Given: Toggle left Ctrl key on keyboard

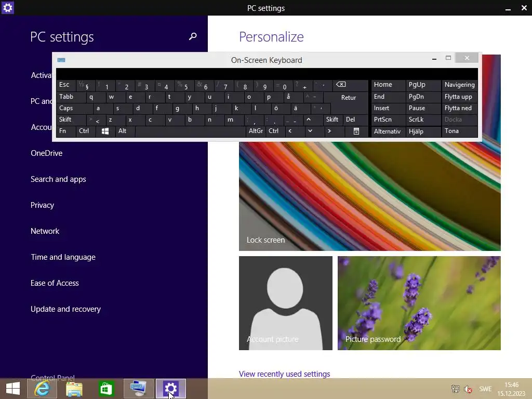Looking at the screenshot, I should click(x=86, y=131).
